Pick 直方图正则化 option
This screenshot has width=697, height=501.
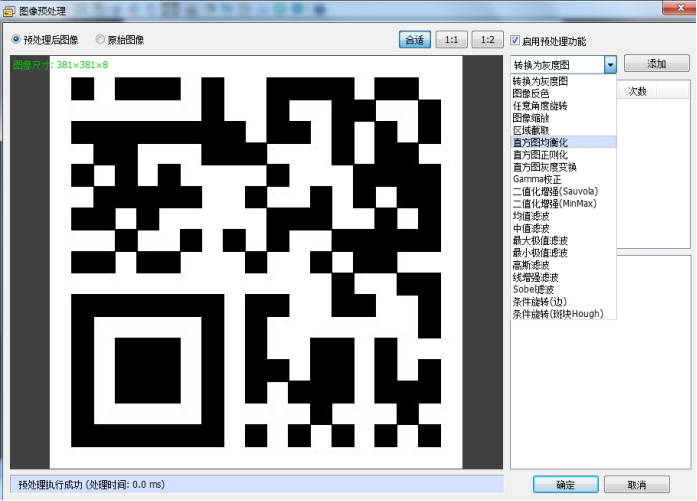pos(564,155)
